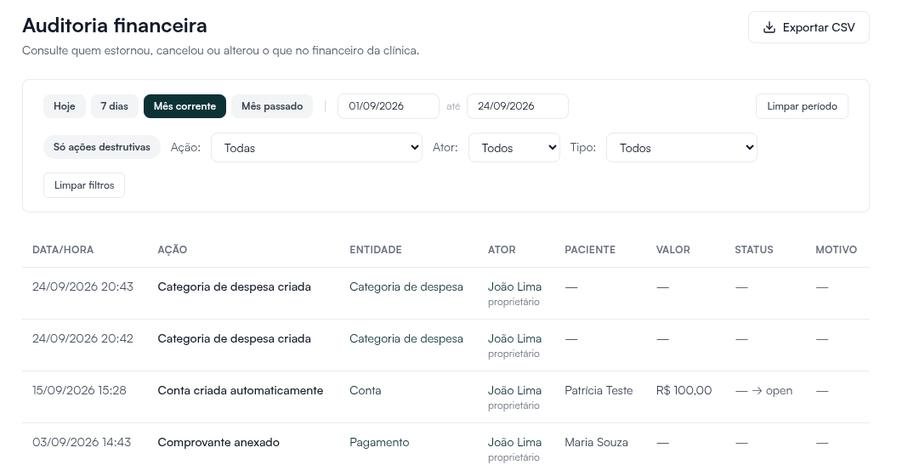Select the Hoje period filter
Viewport: 908px width, 476px height.
[64, 106]
